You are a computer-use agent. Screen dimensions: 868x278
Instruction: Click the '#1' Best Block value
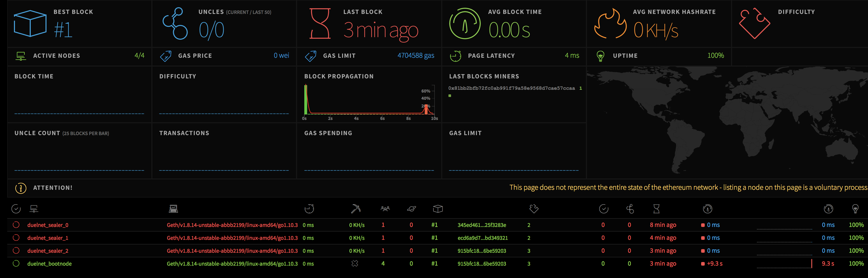coord(63,30)
